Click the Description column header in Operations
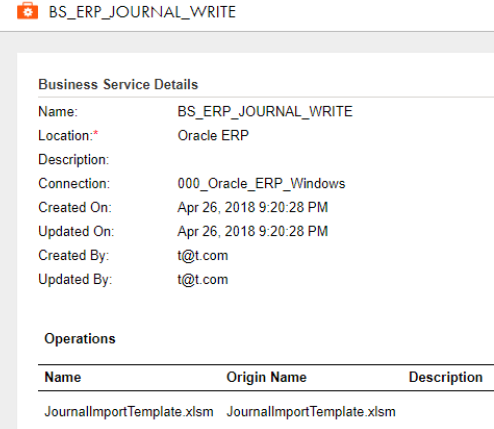 click(446, 377)
